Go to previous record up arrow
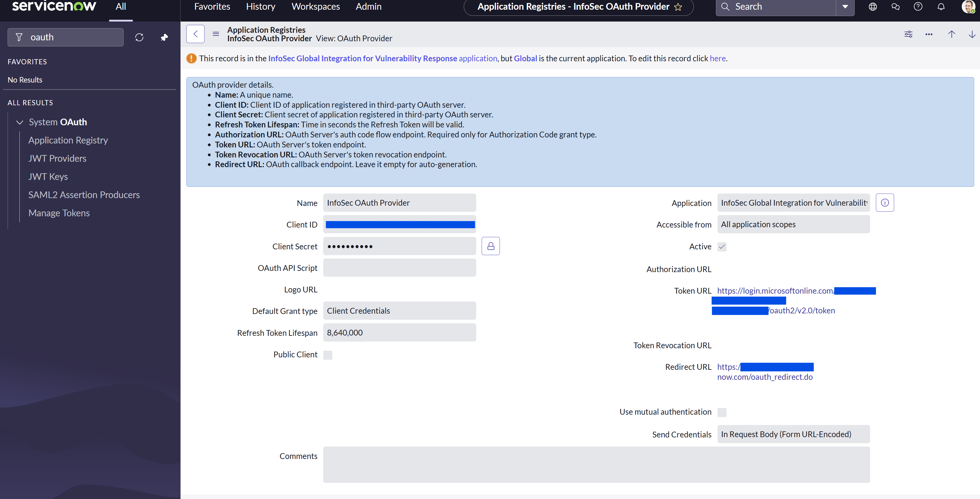The image size is (980, 499). (952, 34)
